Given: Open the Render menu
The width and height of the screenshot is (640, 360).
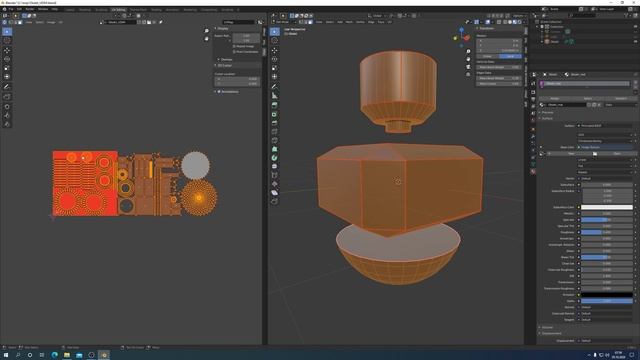Looking at the screenshot, I should click(x=30, y=9).
